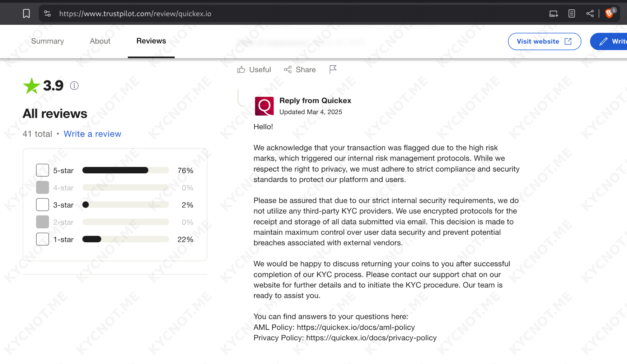
Task: Check the 3-star filter checkbox
Action: pyautogui.click(x=42, y=205)
